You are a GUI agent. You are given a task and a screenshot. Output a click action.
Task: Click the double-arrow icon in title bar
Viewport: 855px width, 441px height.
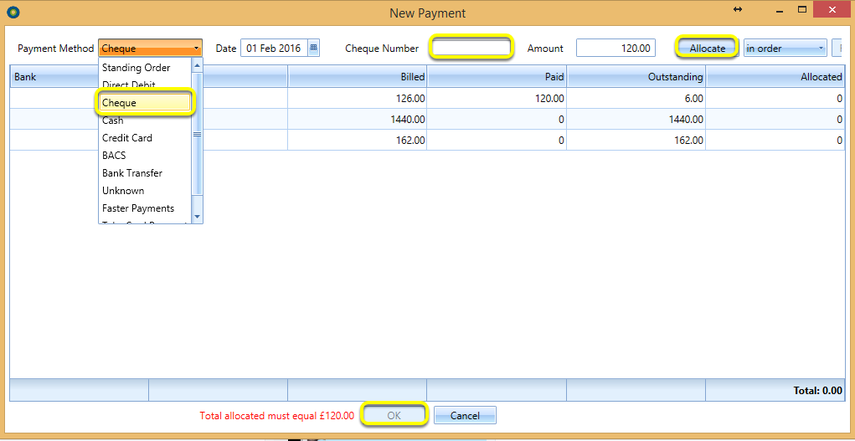click(x=738, y=9)
